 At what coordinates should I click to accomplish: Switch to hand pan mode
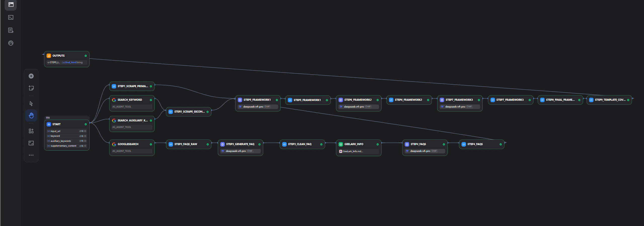(x=31, y=116)
